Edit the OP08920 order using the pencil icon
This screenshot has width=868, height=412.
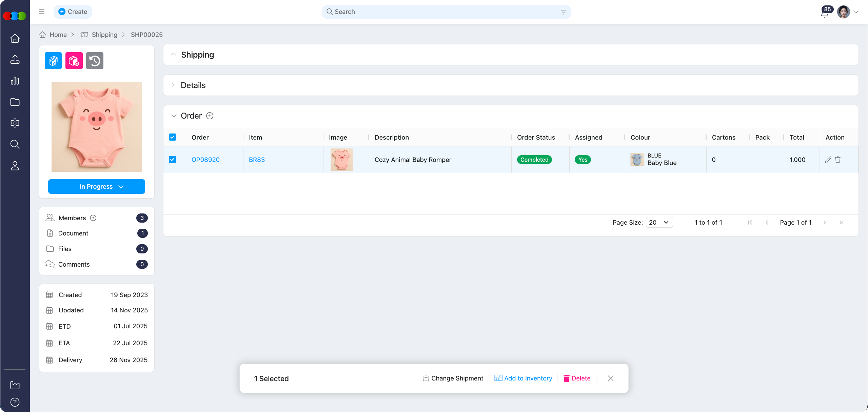click(828, 160)
